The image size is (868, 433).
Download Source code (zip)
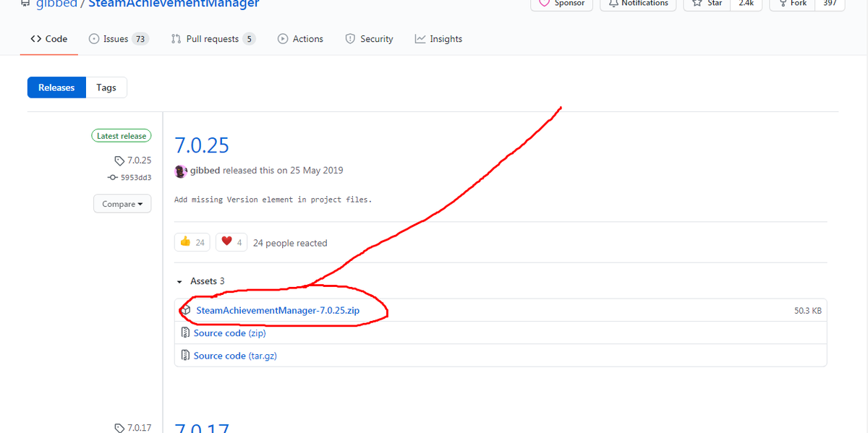click(x=230, y=333)
